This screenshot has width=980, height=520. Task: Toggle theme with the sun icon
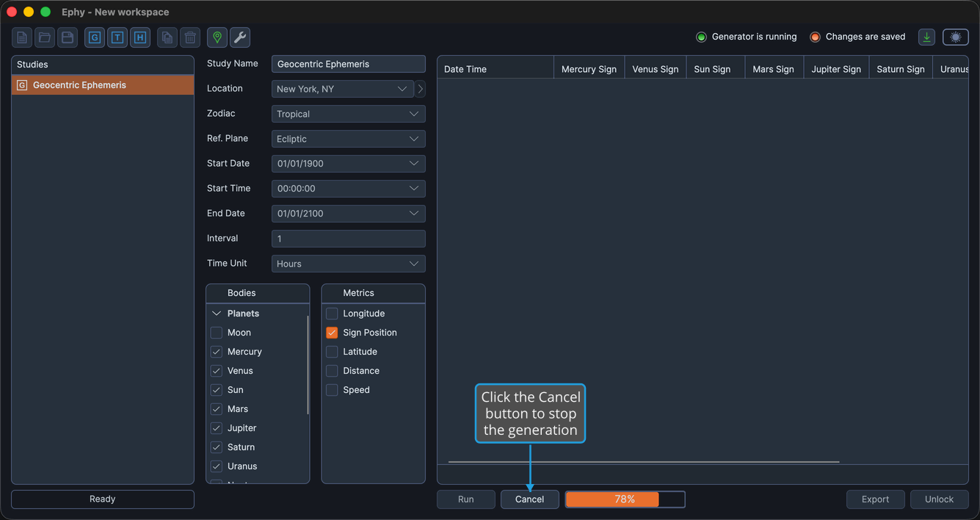[956, 37]
